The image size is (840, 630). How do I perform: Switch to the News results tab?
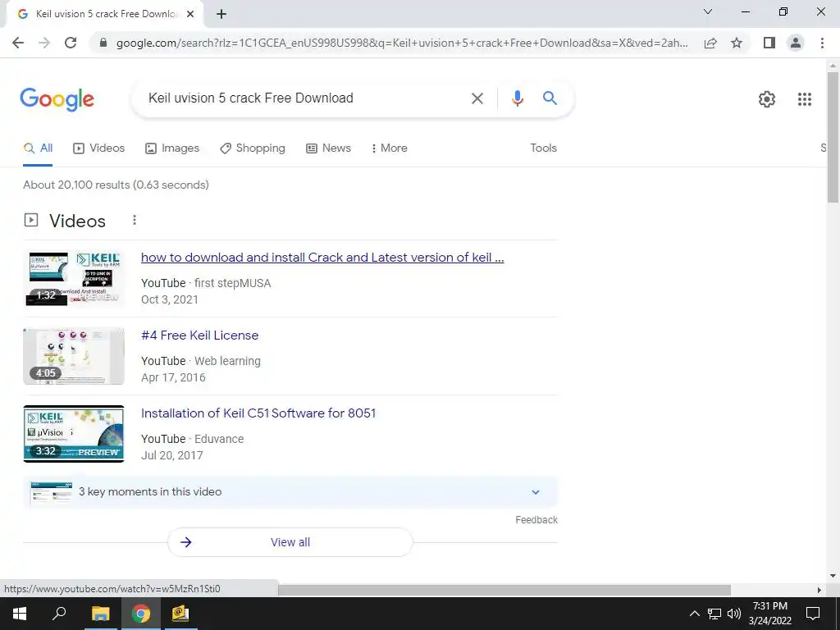[328, 148]
